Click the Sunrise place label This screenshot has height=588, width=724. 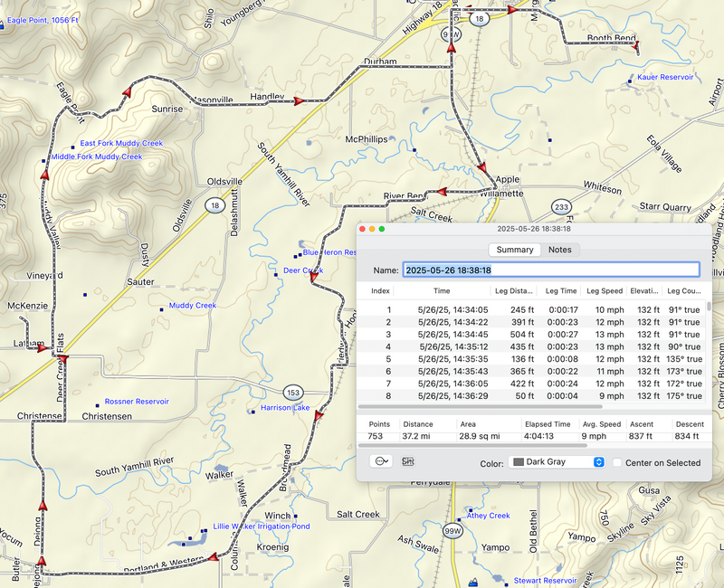tap(167, 109)
